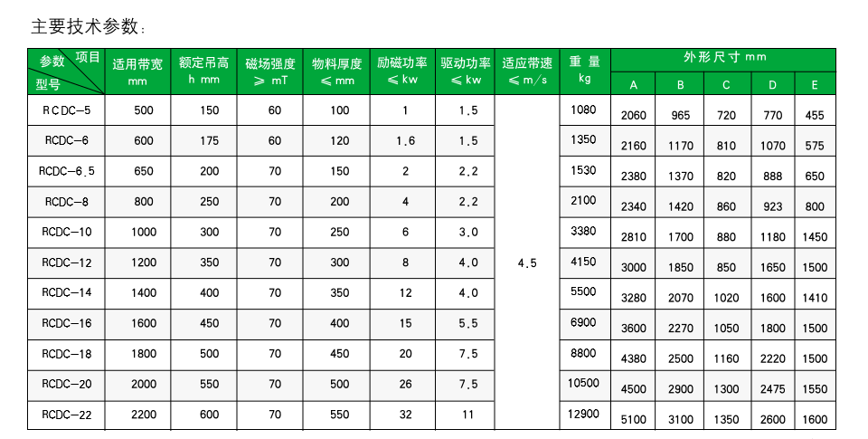
Task: Click the 励磁功率 column header
Action: coord(402,72)
